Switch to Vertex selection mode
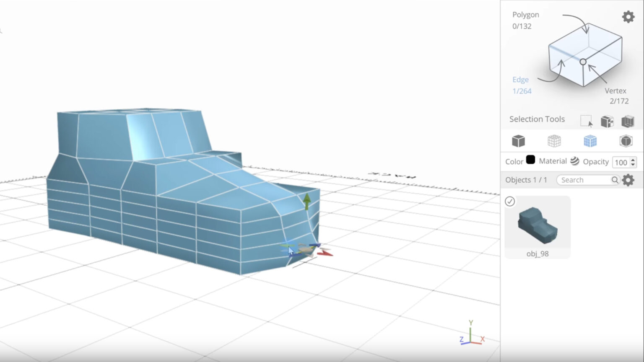This screenshot has height=362, width=644. (x=615, y=91)
